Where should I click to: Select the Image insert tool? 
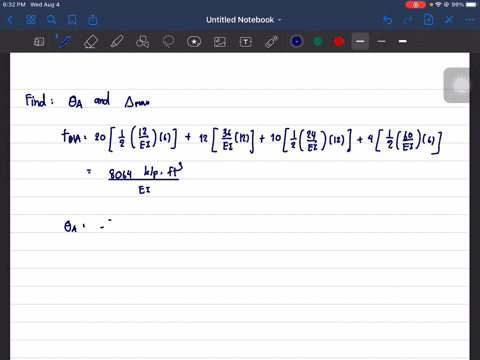(x=220, y=42)
